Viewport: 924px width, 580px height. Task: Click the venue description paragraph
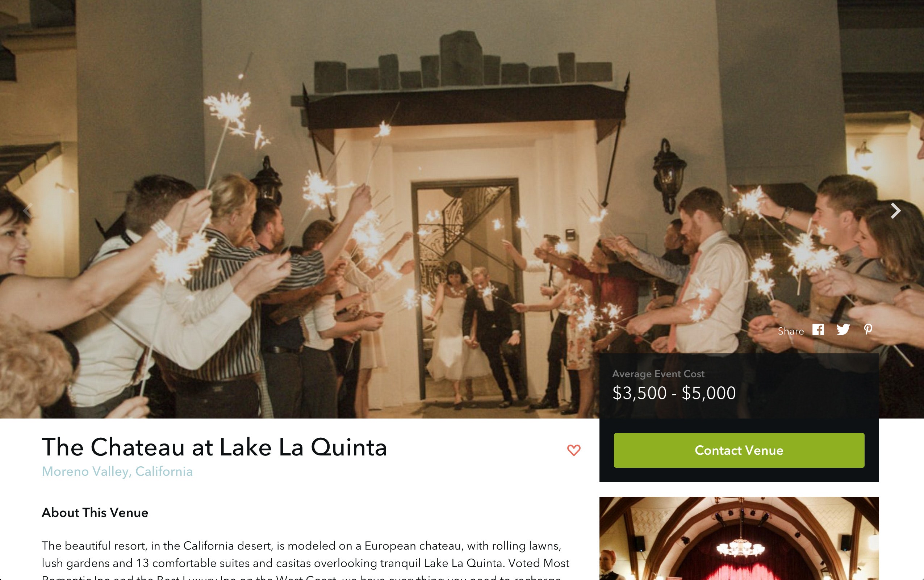305,559
